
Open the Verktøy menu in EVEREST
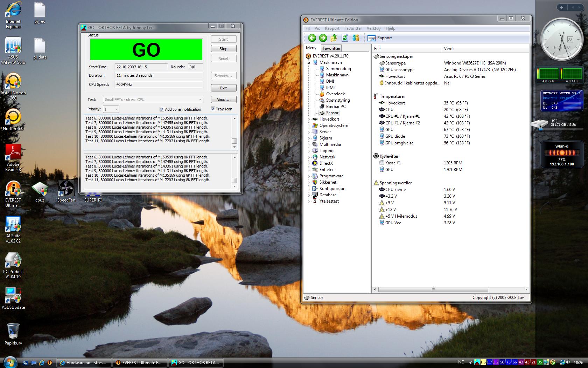click(373, 28)
